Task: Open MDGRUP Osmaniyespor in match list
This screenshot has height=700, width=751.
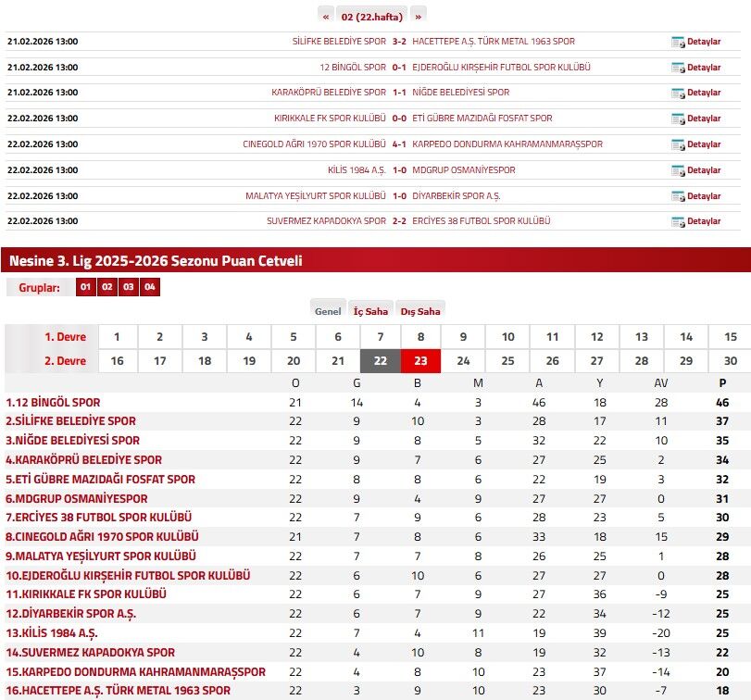Action: [464, 170]
